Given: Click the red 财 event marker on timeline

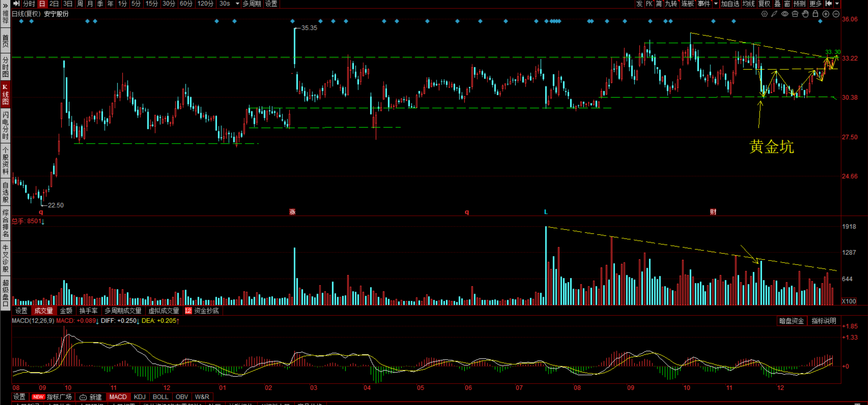Looking at the screenshot, I should coord(713,212).
